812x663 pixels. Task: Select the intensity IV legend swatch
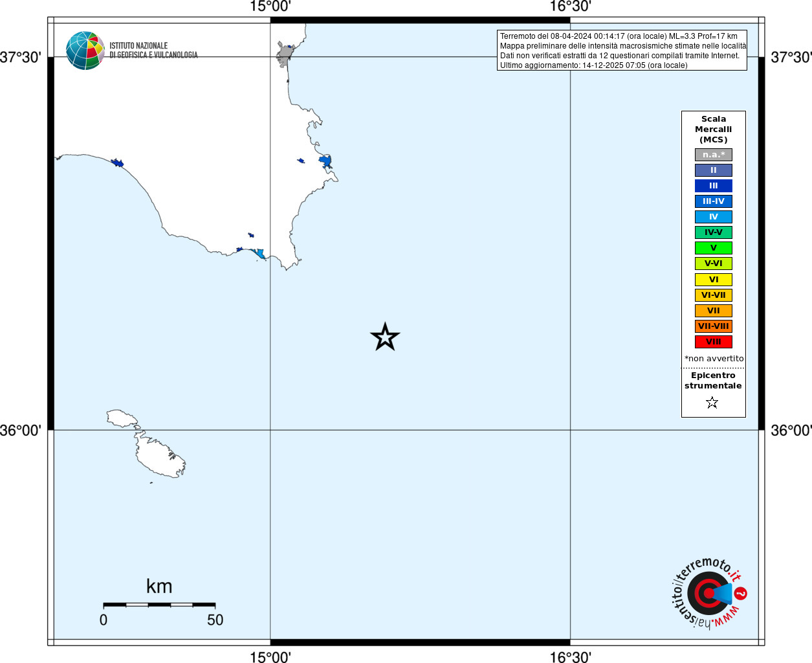click(x=714, y=217)
